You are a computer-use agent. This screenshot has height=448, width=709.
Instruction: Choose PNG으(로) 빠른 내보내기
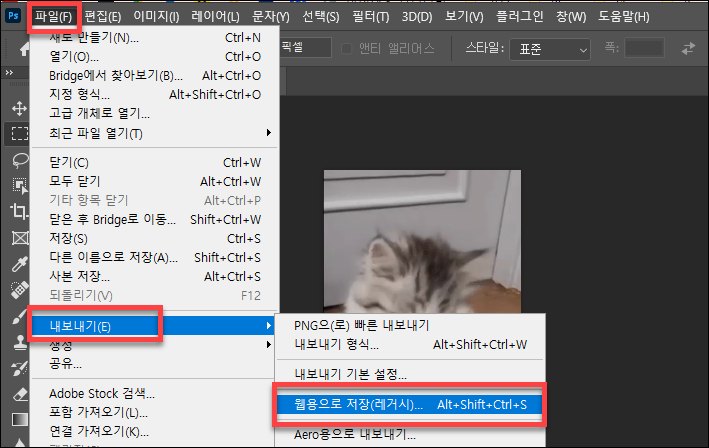click(x=410, y=325)
